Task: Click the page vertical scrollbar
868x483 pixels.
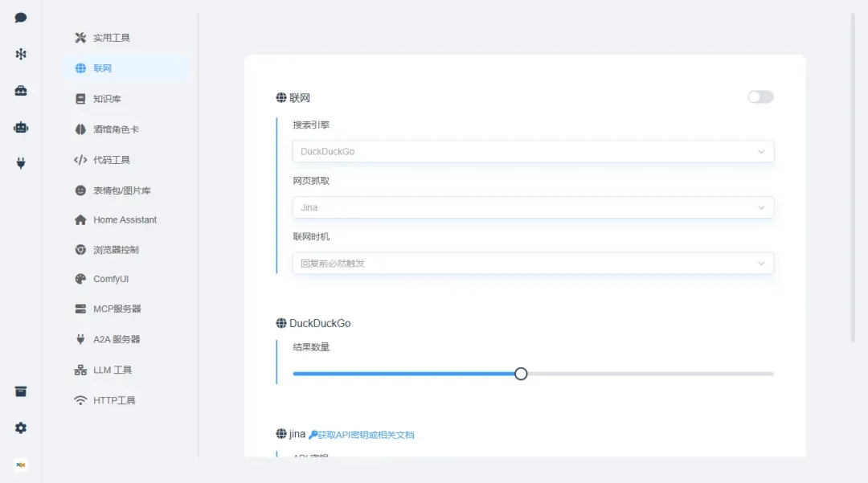Action: [854, 177]
